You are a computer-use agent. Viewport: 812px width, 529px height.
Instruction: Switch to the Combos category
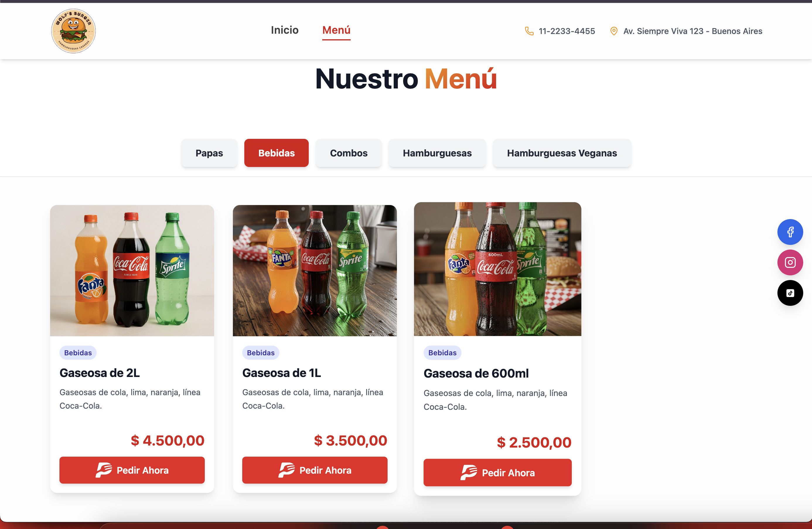pyautogui.click(x=349, y=153)
